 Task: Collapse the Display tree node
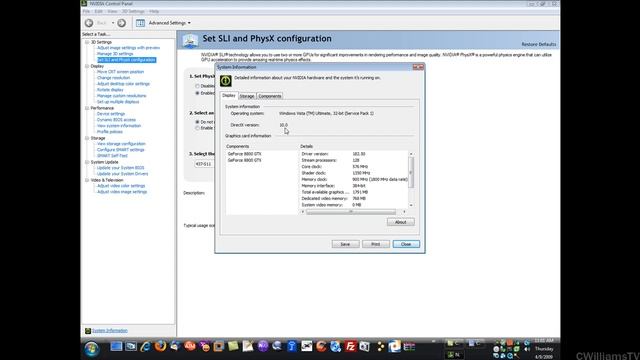87,66
